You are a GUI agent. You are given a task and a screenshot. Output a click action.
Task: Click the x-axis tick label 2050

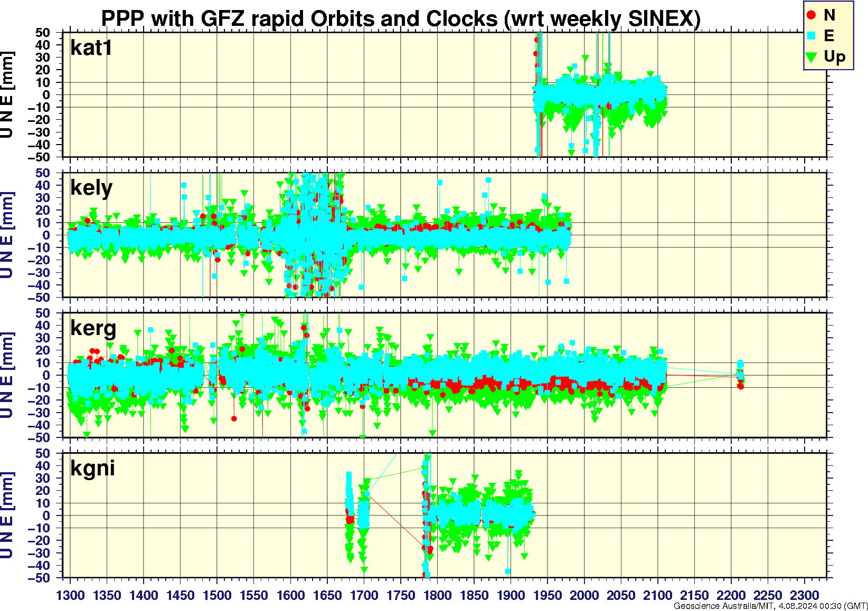point(621,595)
